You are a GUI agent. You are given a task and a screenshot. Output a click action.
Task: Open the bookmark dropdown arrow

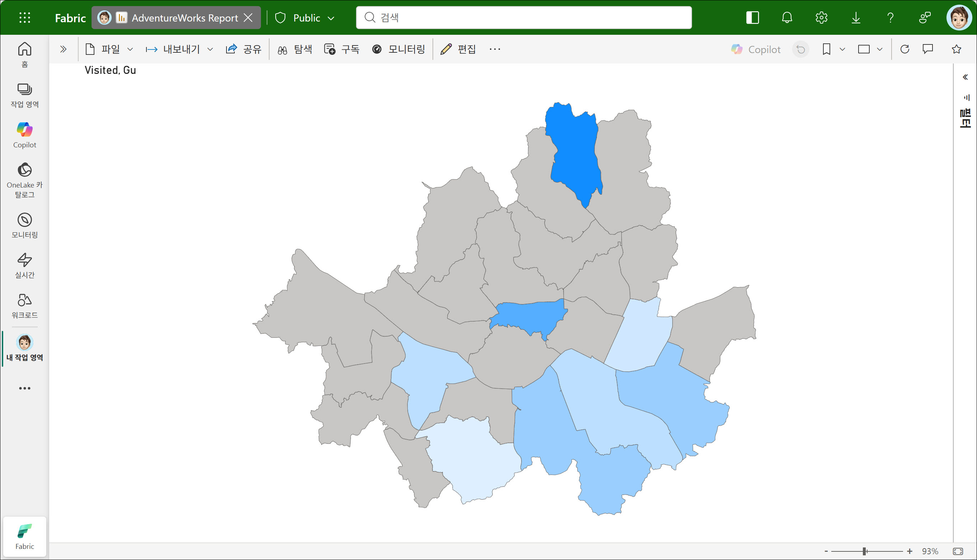(x=842, y=49)
